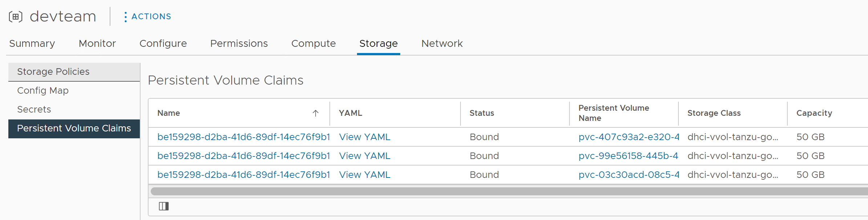Open View YAML for third claim
This screenshot has width=868, height=220.
click(x=365, y=175)
